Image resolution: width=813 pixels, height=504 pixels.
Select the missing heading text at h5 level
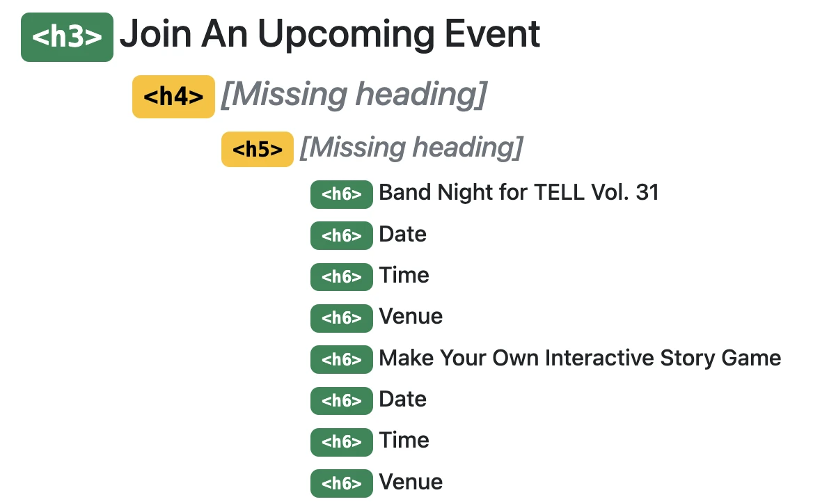tap(411, 148)
